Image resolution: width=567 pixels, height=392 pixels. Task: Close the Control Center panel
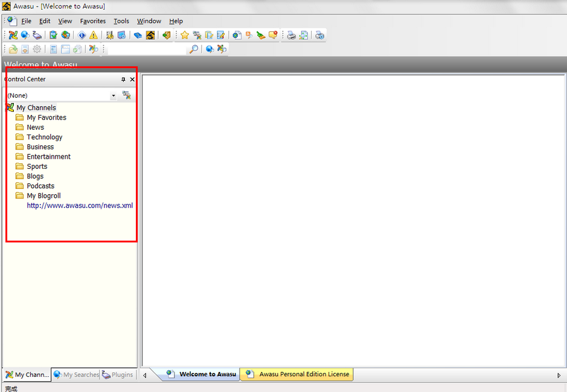(x=132, y=80)
